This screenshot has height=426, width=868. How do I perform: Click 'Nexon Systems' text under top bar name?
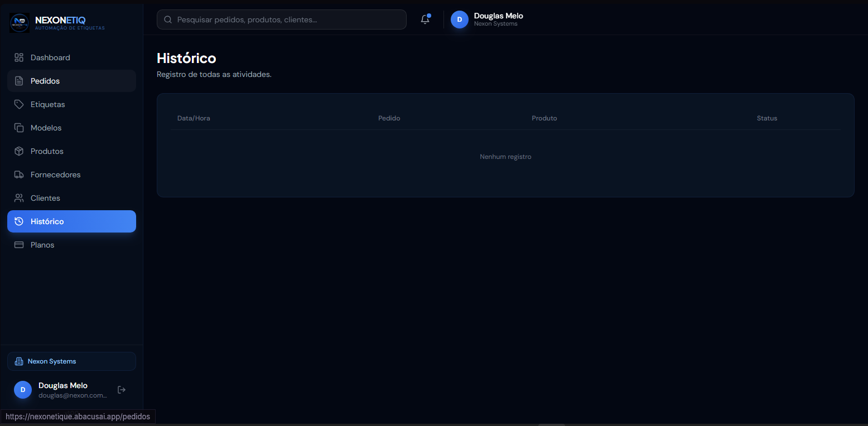click(x=496, y=24)
